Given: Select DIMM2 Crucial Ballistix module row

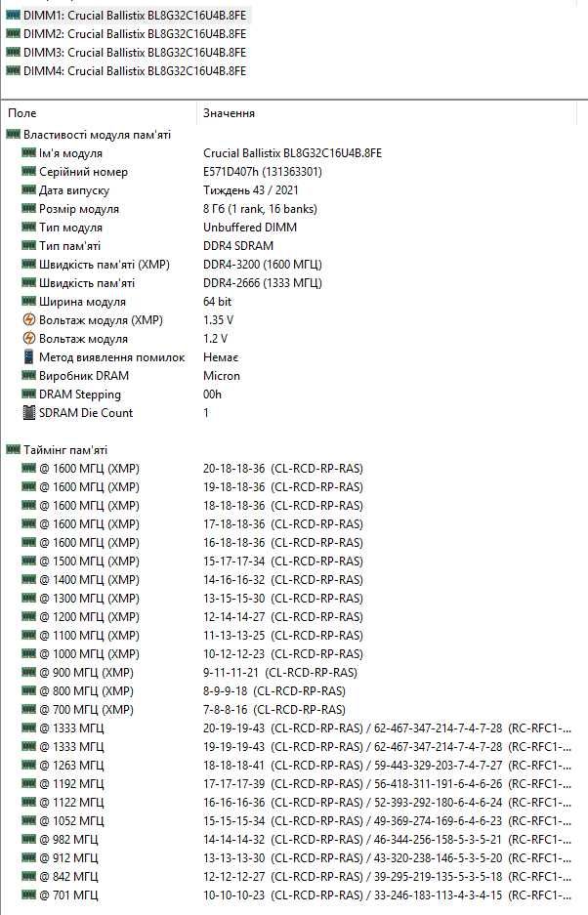Looking at the screenshot, I should point(126,34).
